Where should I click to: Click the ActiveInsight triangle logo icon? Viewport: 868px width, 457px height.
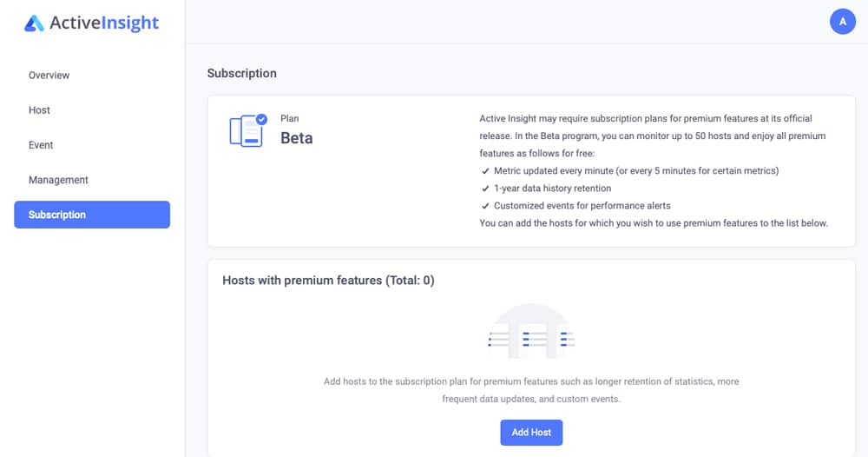(x=34, y=23)
